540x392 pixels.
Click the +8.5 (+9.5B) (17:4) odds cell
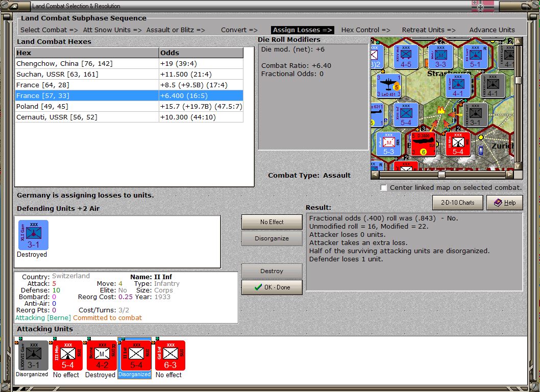201,85
